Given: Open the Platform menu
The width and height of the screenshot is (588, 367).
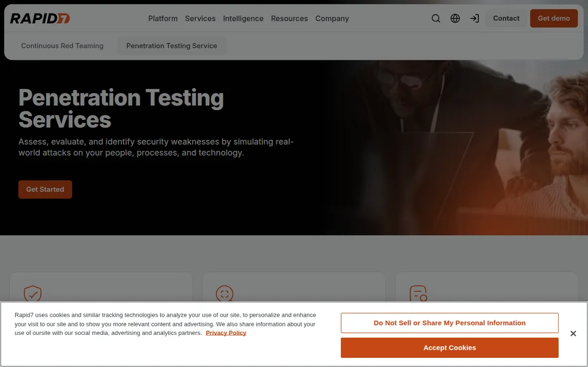Looking at the screenshot, I should point(163,18).
